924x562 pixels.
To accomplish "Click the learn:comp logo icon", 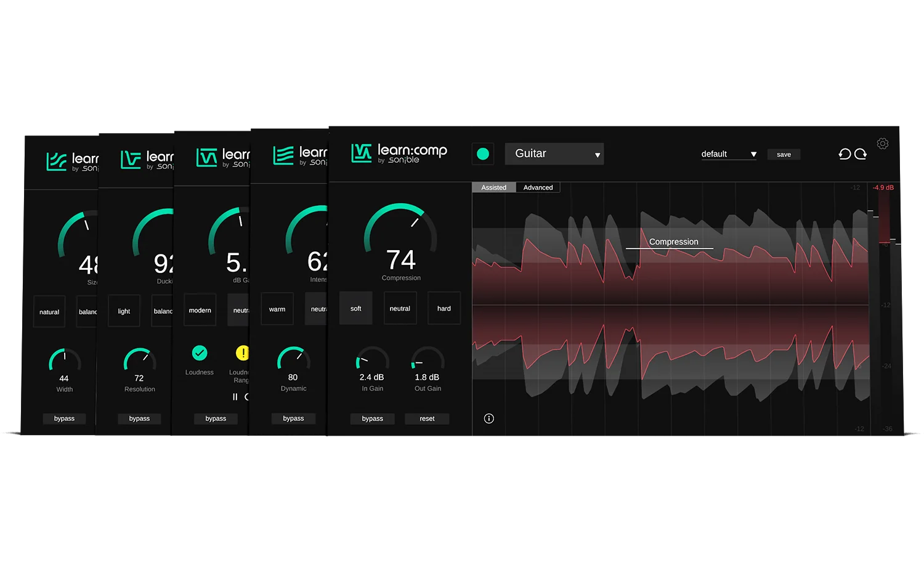I will (x=361, y=153).
